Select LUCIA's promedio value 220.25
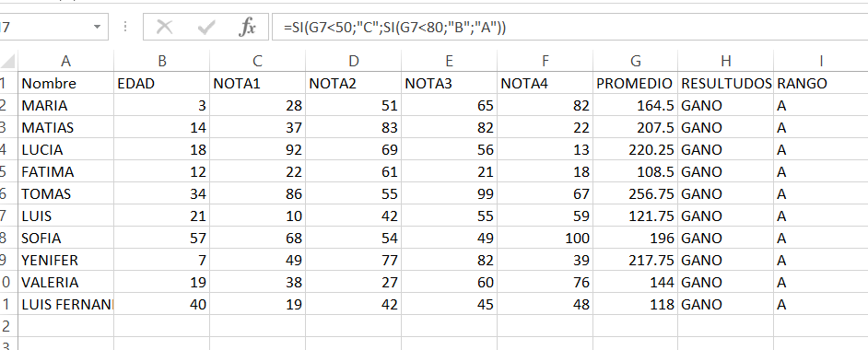The height and width of the screenshot is (350, 868). pyautogui.click(x=635, y=150)
